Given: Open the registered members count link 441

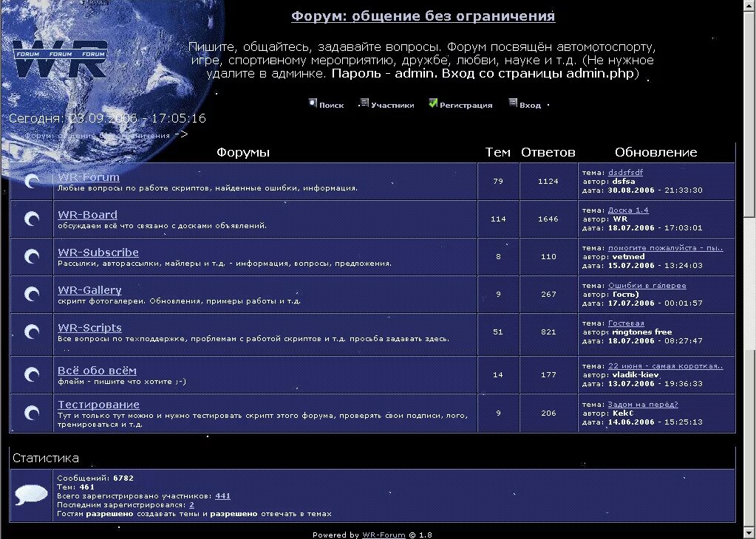Looking at the screenshot, I should 222,495.
